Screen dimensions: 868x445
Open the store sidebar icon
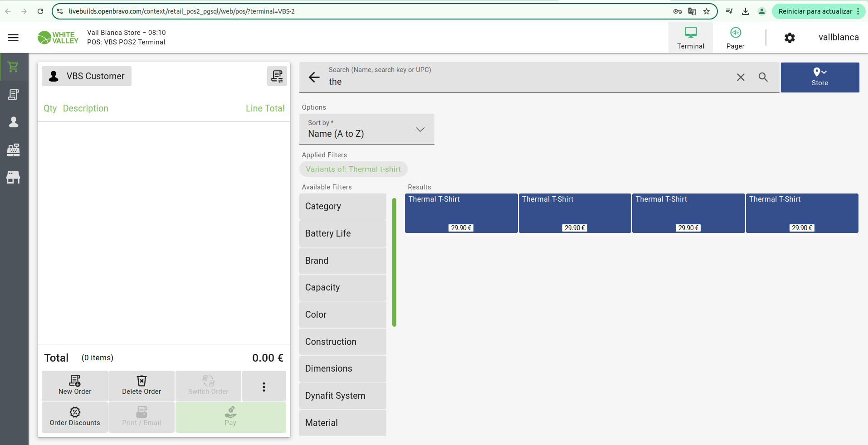14,177
